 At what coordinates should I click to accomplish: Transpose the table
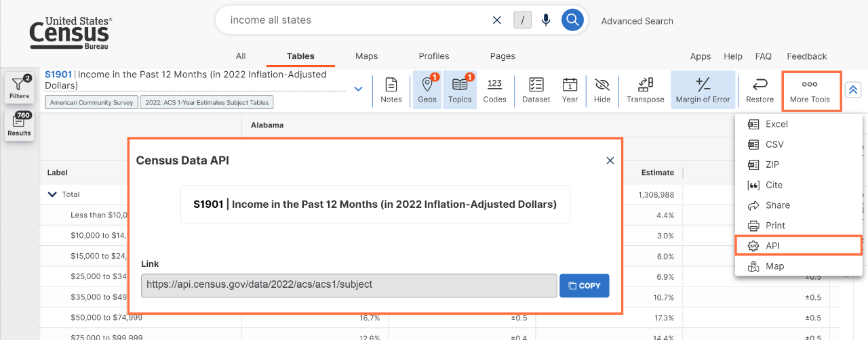pos(646,90)
